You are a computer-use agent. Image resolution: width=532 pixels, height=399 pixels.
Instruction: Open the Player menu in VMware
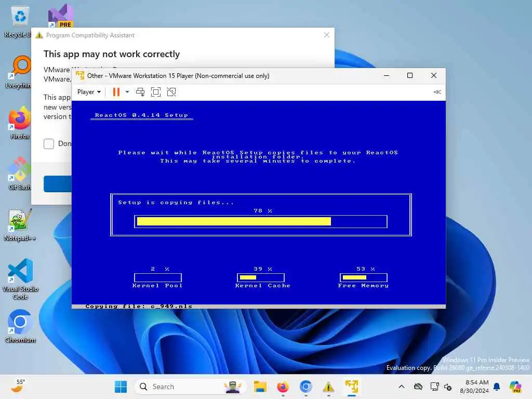89,92
